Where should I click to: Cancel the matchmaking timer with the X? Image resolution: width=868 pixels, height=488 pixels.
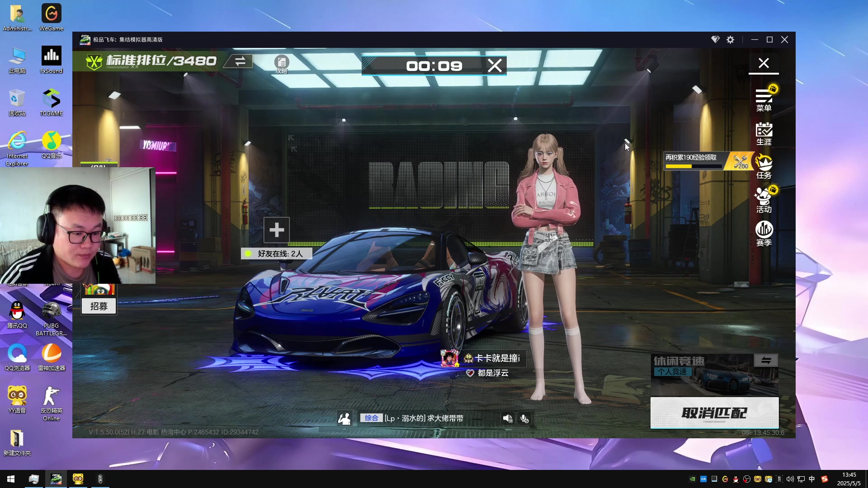pos(495,66)
